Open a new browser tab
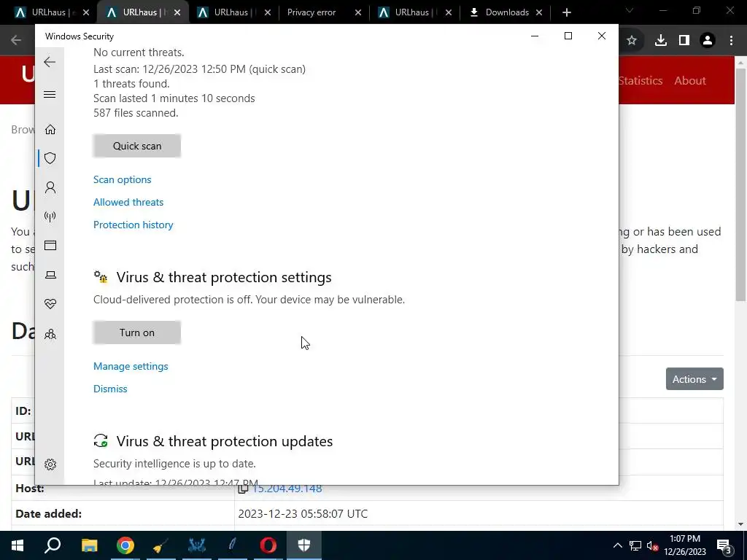Viewport: 747px width, 560px height. pyautogui.click(x=566, y=12)
